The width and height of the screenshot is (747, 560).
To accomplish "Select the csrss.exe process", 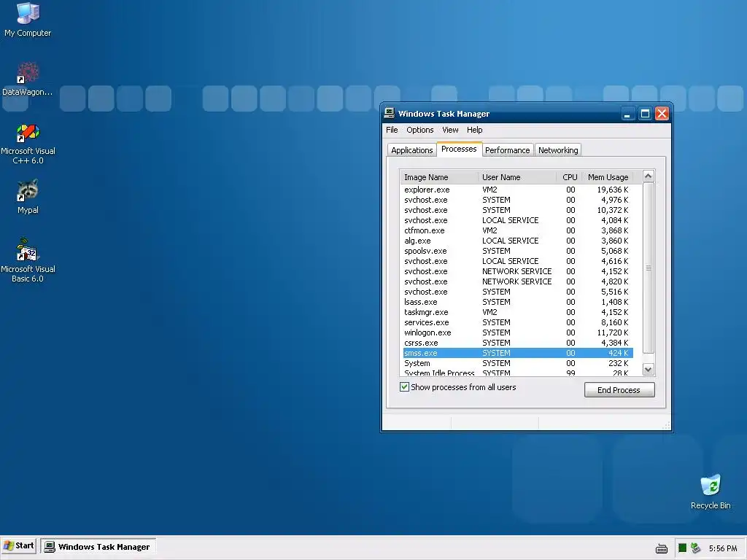I will tap(517, 343).
